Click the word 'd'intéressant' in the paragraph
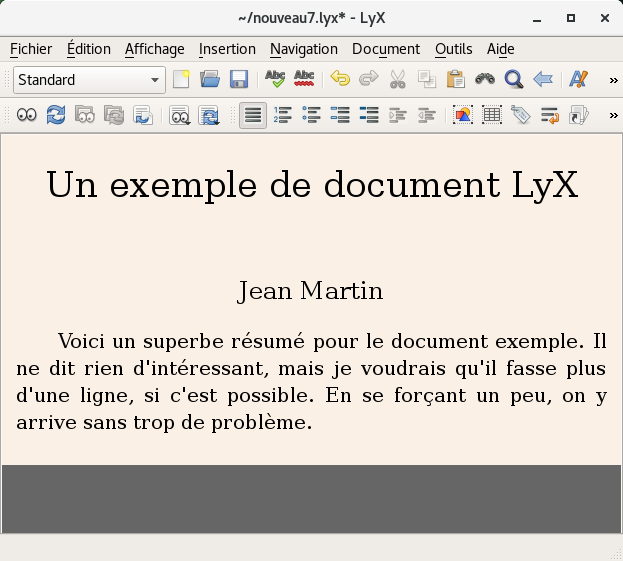Viewport: 623px width, 561px height. pos(201,368)
